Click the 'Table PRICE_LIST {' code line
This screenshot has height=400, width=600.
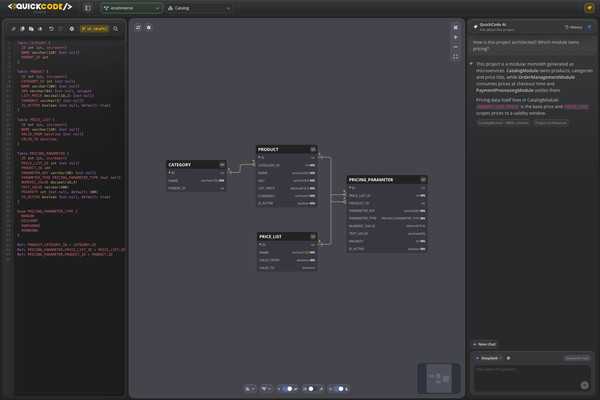pyautogui.click(x=36, y=120)
